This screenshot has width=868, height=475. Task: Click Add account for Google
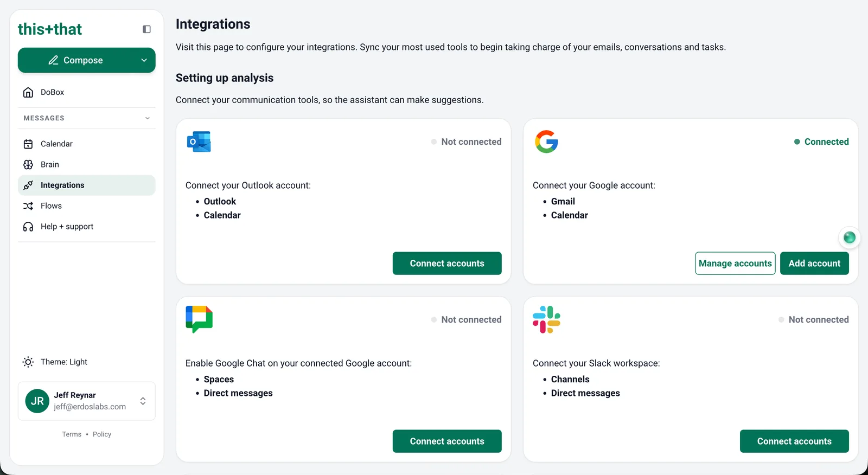[x=814, y=264]
